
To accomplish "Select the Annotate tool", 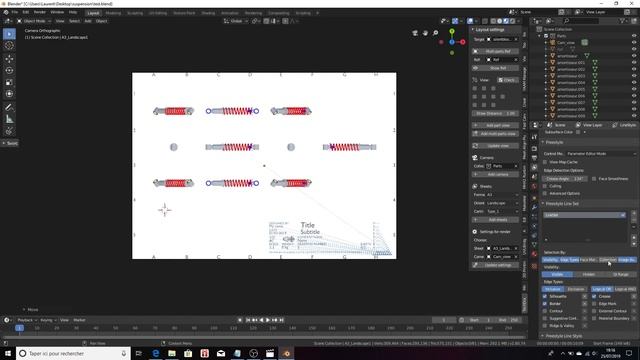I will coord(9,107).
